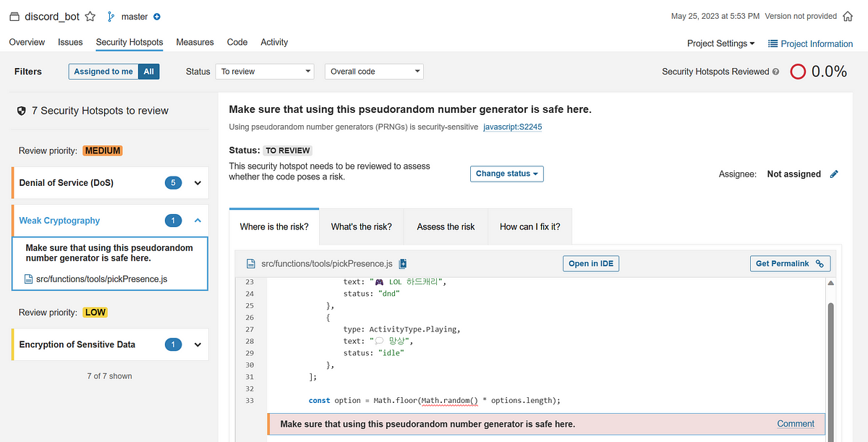Add a comment via the Comment link
This screenshot has width=868, height=442.
[796, 423]
